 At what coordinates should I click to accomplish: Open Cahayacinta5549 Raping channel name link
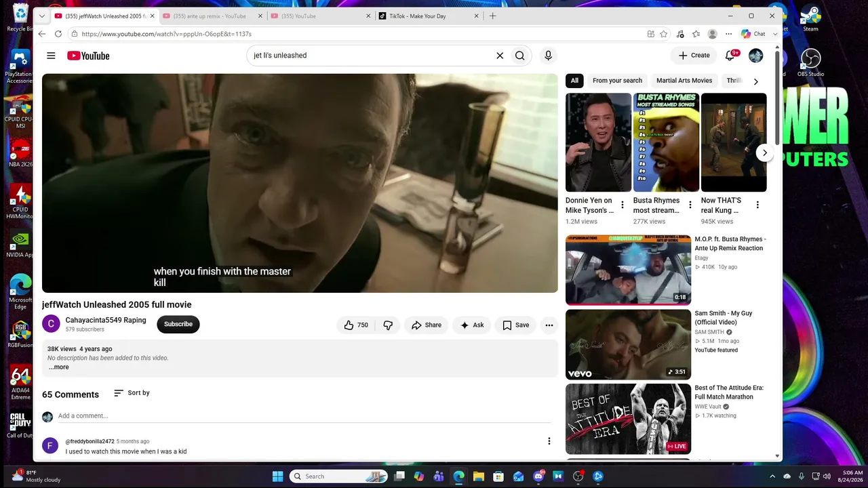tap(106, 320)
